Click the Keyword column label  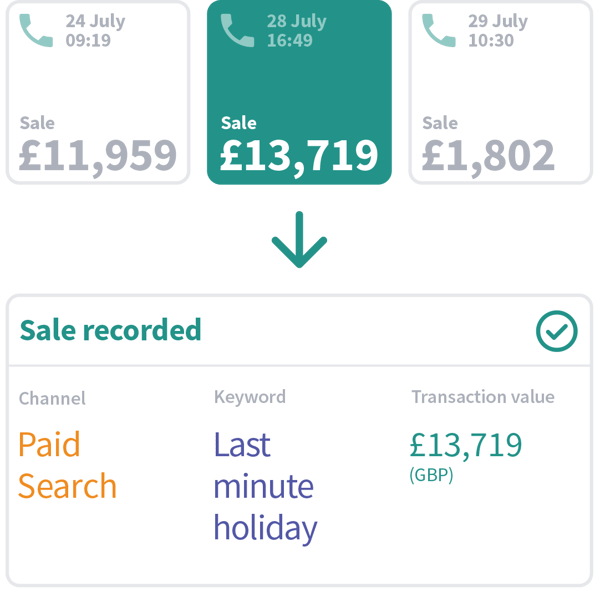pos(250,397)
